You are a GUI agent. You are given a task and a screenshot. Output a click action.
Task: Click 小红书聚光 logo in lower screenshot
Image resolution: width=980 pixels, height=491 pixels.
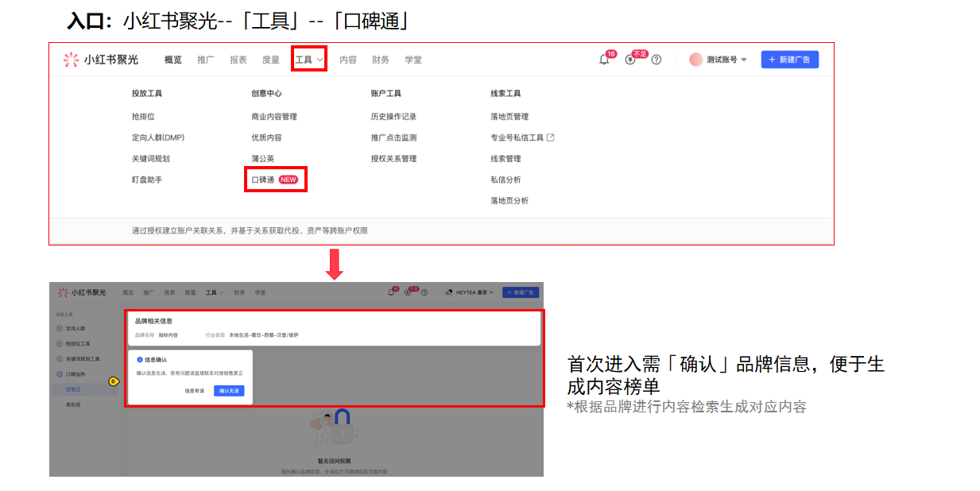tap(82, 292)
